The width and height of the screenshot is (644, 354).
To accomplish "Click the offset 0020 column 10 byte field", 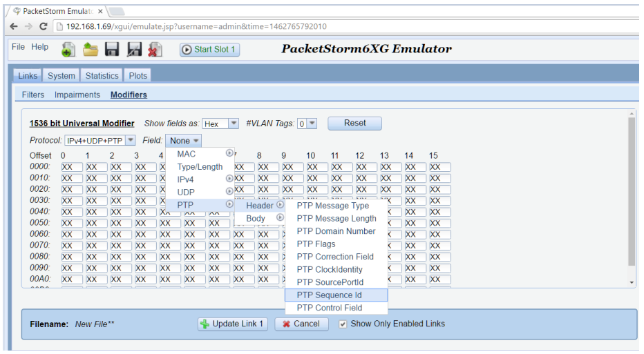I will (317, 190).
